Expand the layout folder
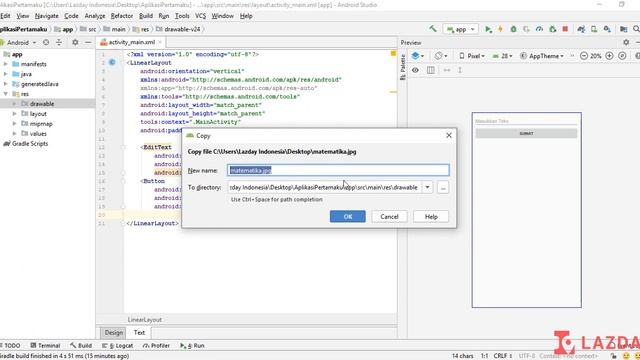 (x=15, y=114)
